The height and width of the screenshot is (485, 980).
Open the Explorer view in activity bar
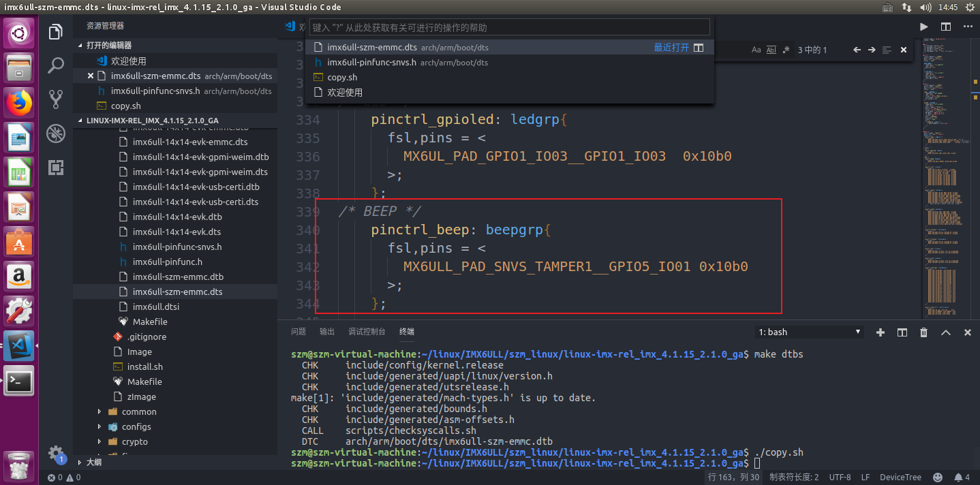(56, 32)
